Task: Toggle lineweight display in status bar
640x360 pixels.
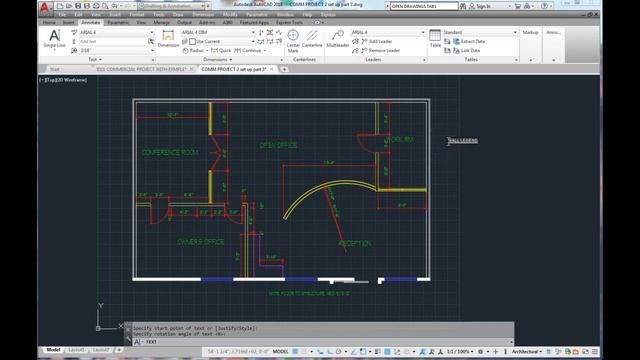Action: click(x=377, y=351)
